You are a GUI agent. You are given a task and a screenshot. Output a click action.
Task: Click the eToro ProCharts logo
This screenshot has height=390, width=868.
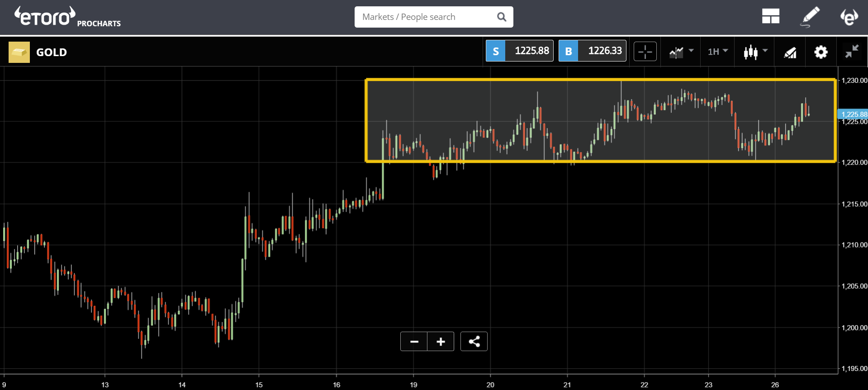point(67,17)
